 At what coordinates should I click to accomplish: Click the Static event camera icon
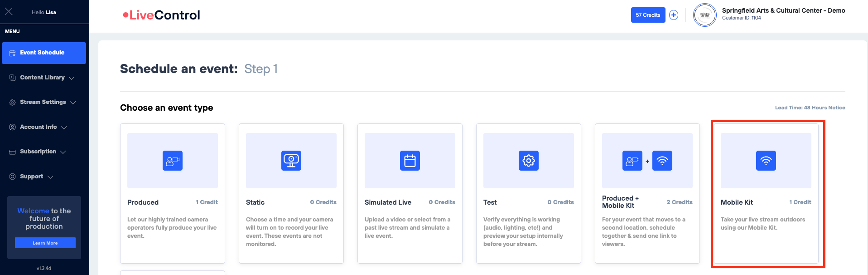pyautogui.click(x=291, y=161)
